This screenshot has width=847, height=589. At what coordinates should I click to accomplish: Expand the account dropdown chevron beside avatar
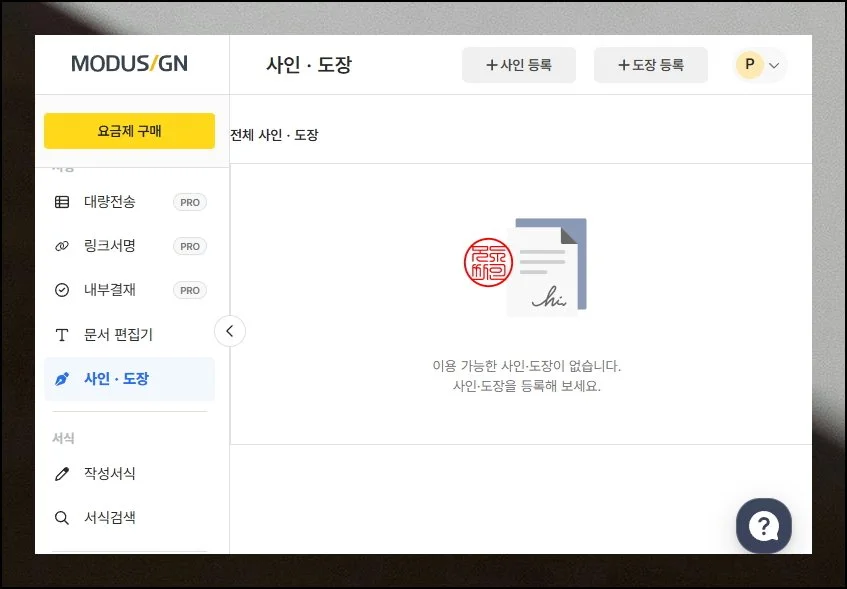coord(774,66)
